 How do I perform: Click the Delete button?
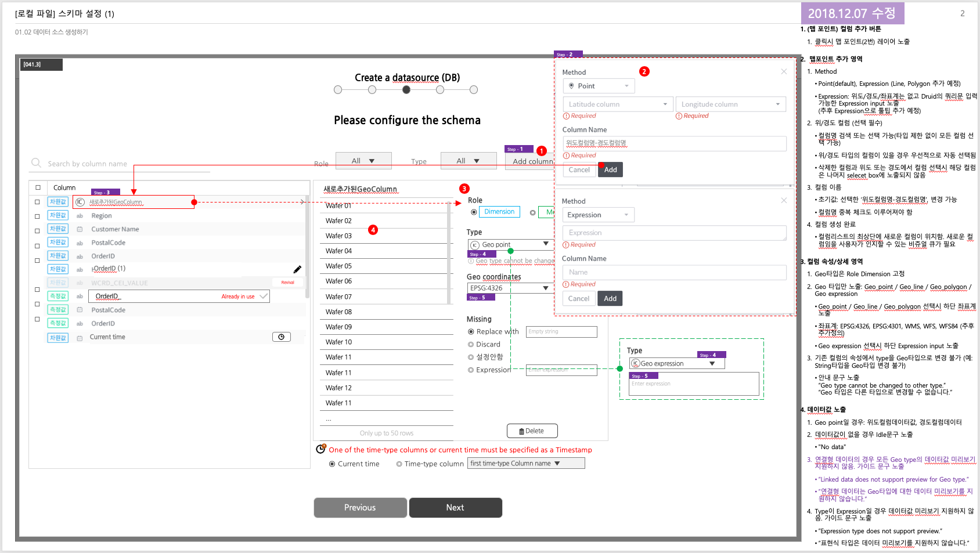(532, 431)
